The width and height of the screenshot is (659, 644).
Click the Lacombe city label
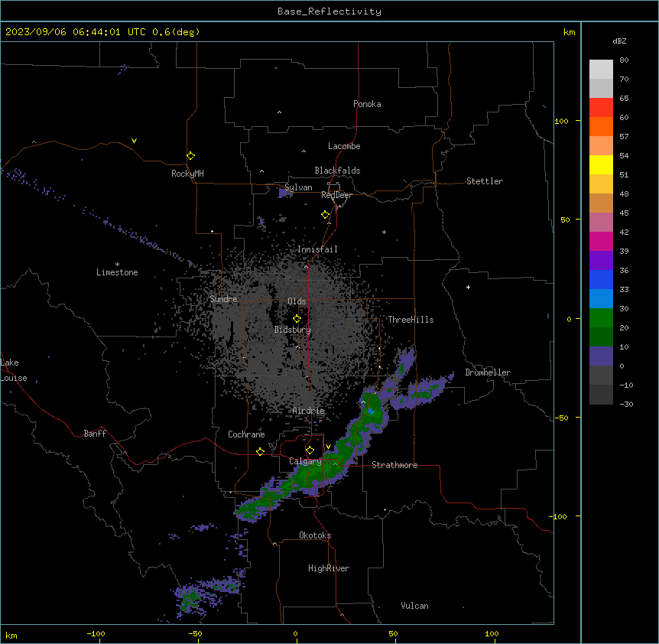tap(344, 146)
